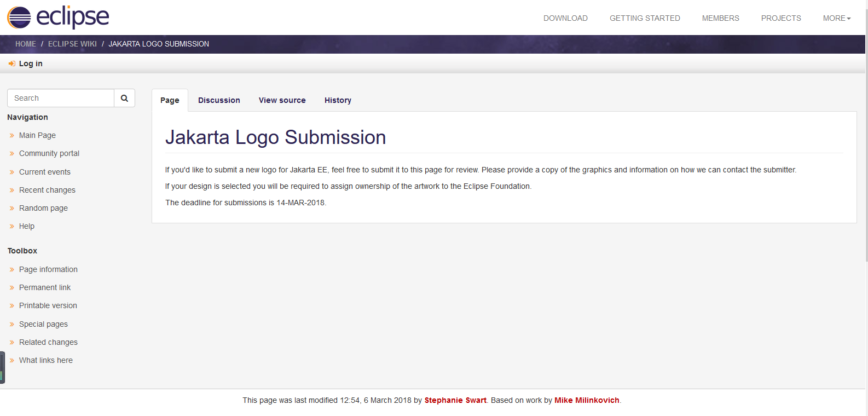The width and height of the screenshot is (868, 416).
Task: Open Page information in Toolbox
Action: (48, 269)
